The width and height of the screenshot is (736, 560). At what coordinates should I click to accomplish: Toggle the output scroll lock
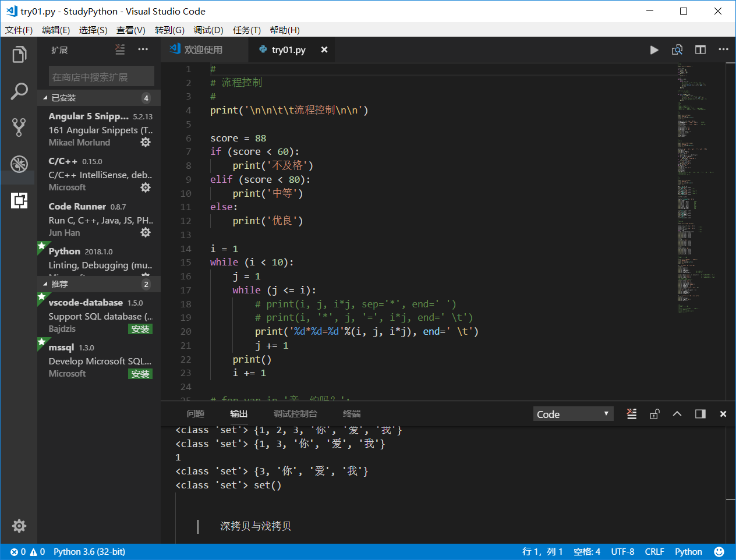click(654, 414)
